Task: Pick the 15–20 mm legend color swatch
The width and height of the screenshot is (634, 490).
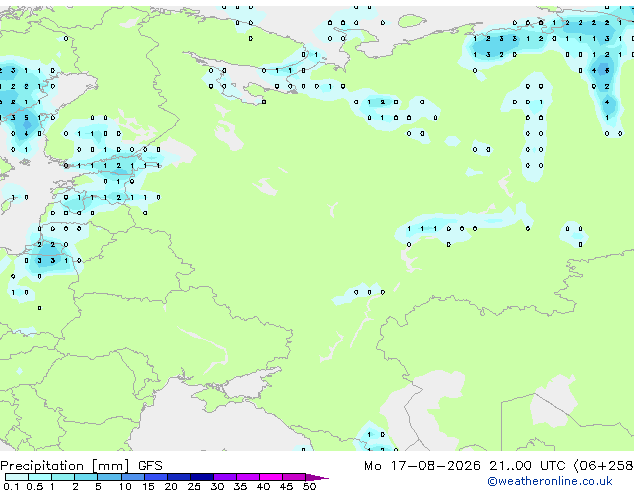Action: point(155,477)
